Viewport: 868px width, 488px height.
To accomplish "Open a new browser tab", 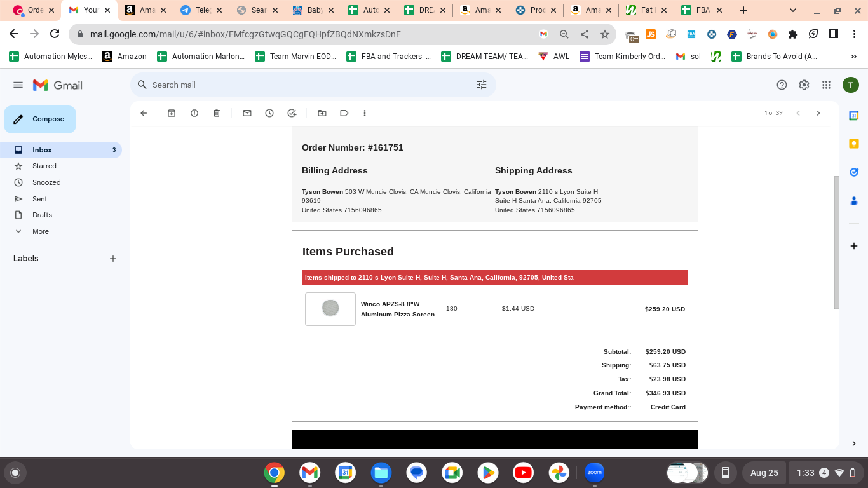I will coord(743,10).
